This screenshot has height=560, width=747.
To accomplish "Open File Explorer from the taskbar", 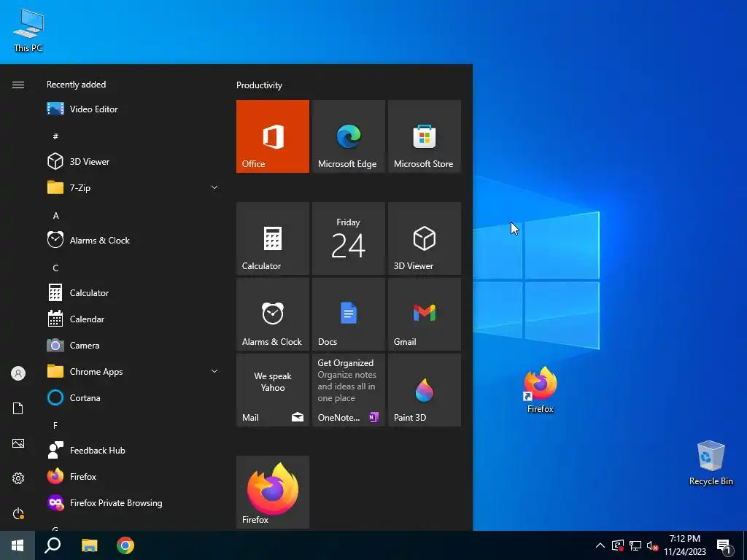I will pos(89,545).
